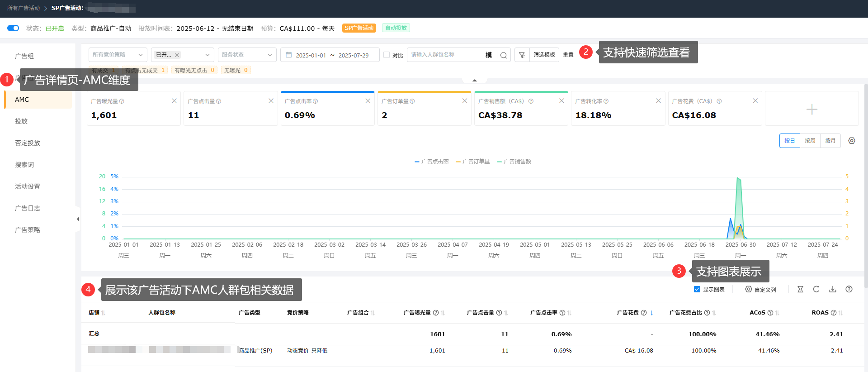Click the download export icon above table
The image size is (868, 372).
[x=833, y=289]
